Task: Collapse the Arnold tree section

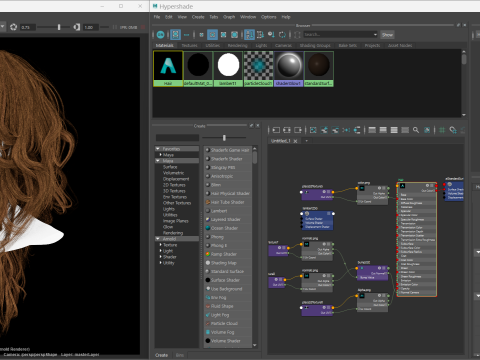Action: tap(158, 239)
